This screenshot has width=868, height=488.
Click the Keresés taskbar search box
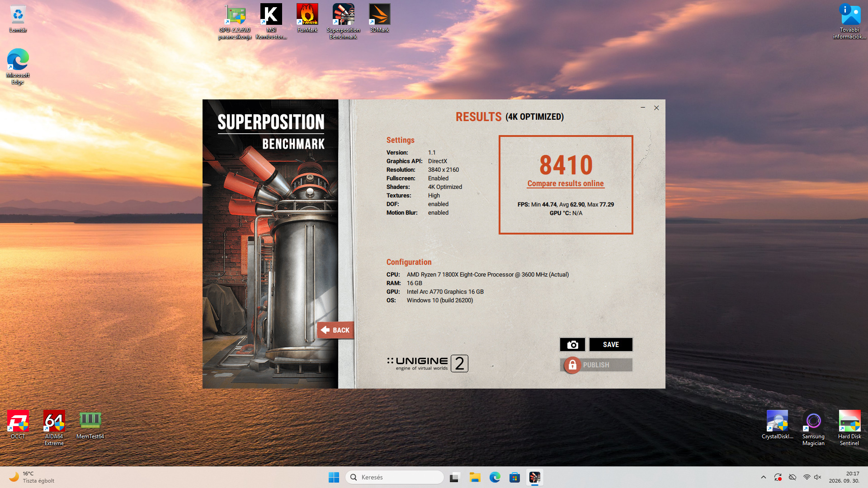pos(394,477)
